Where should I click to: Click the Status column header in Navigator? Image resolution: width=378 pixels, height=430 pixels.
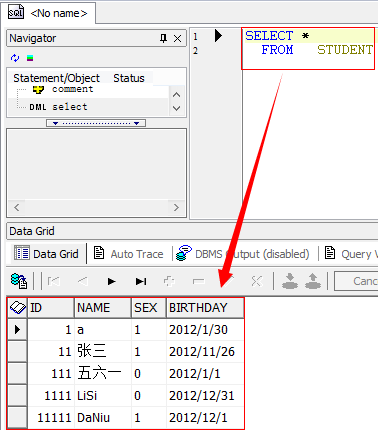click(x=129, y=78)
